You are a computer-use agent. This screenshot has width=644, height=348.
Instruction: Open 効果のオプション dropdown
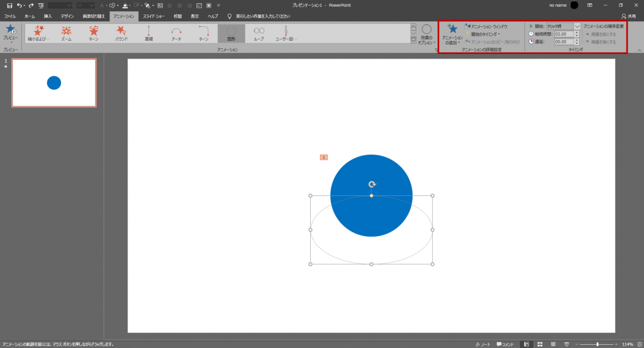tap(427, 35)
